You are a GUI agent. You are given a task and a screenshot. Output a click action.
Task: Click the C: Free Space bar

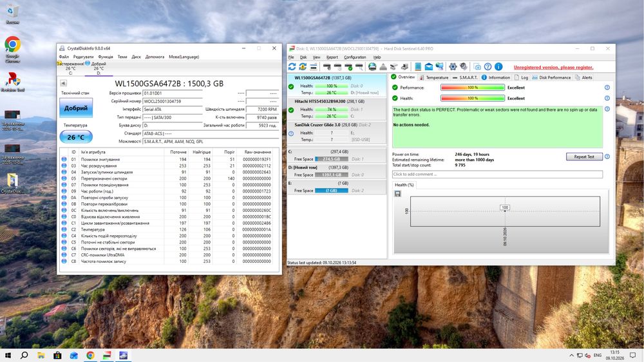click(332, 159)
